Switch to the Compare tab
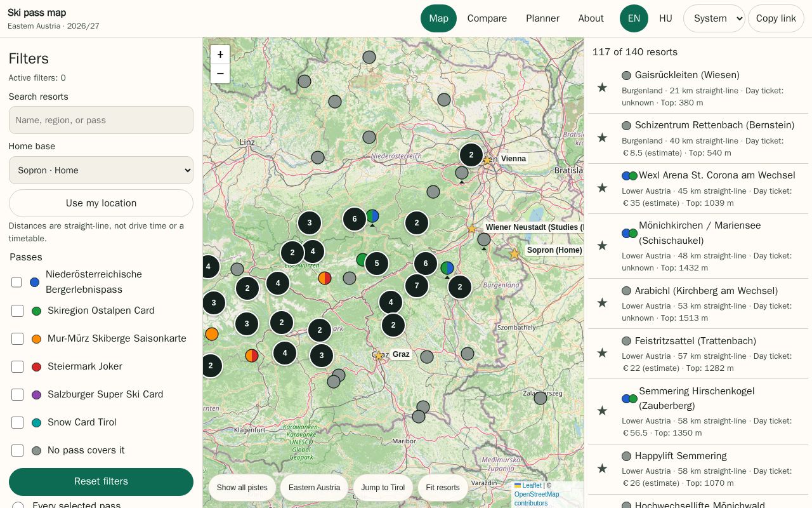Screen dimensions: 812x508 point(487,18)
